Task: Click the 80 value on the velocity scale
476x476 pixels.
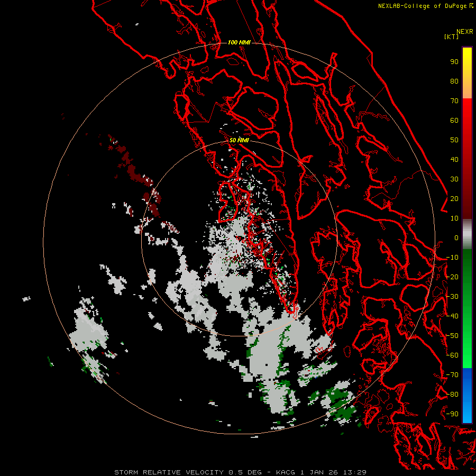Action: click(x=454, y=81)
